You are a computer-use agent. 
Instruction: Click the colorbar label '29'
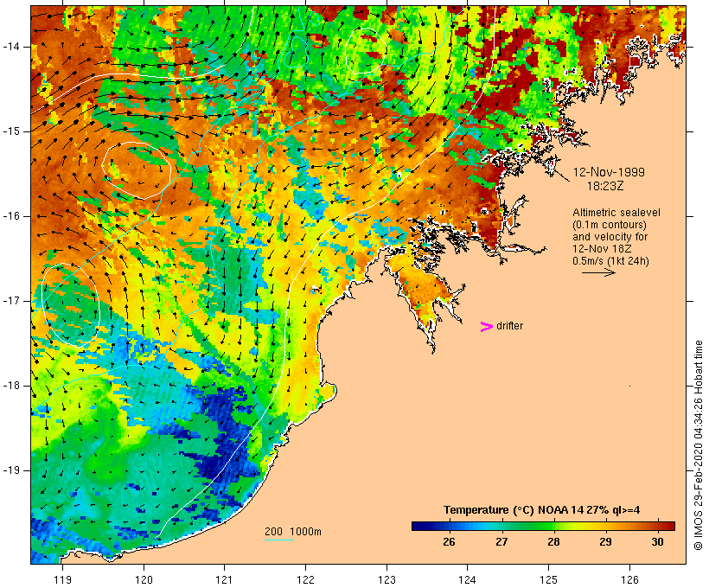[x=605, y=541]
